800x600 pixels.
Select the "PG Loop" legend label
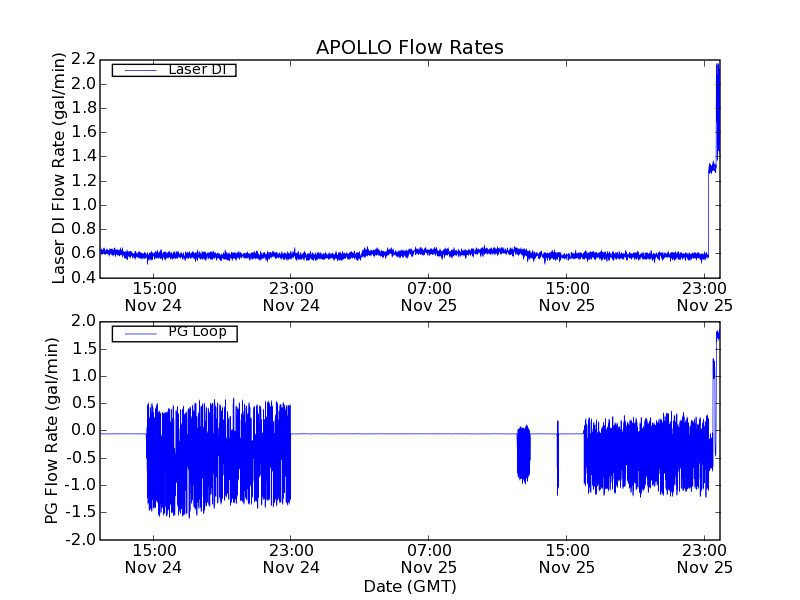197,332
